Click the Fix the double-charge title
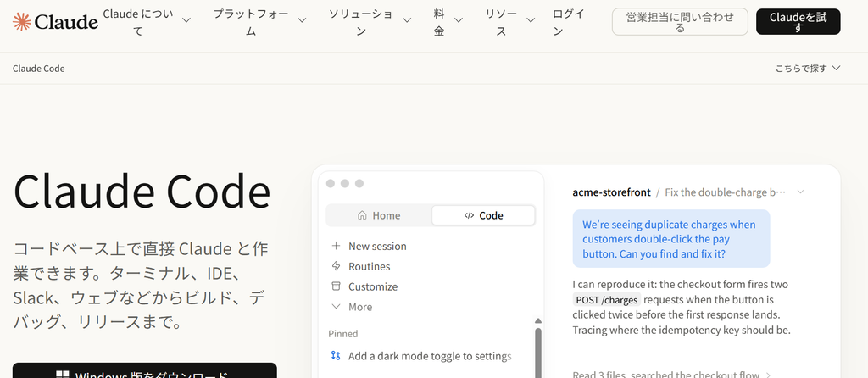The image size is (868, 378). coord(726,192)
